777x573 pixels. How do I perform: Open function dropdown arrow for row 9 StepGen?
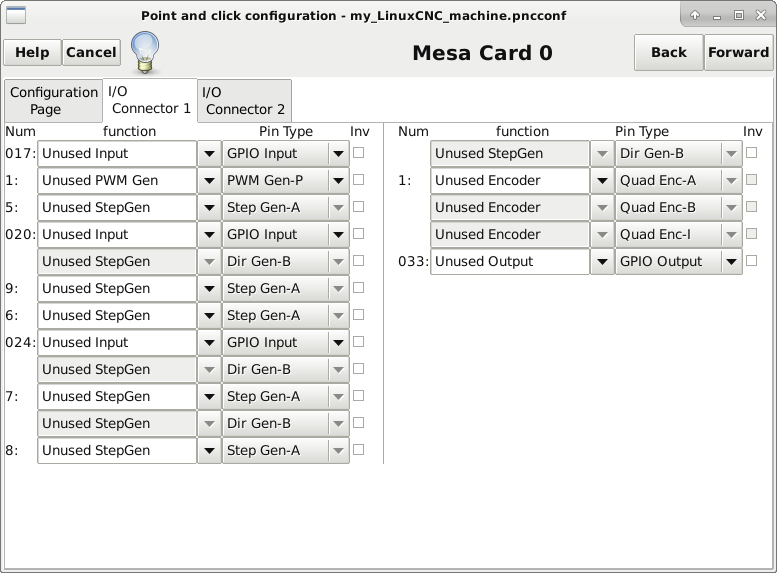pyautogui.click(x=209, y=288)
